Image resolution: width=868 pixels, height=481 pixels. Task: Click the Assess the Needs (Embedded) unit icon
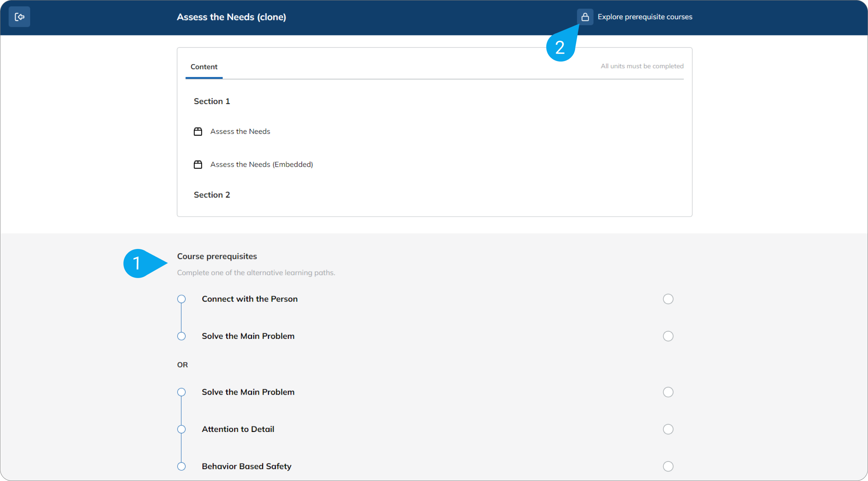click(198, 164)
